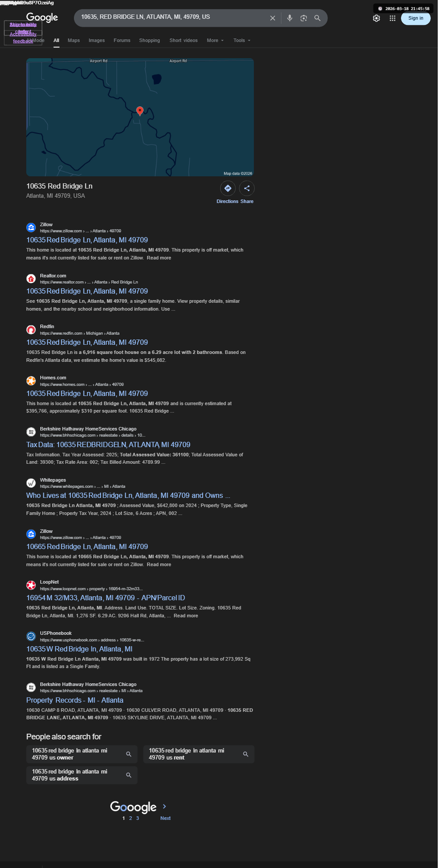Click the Sign in button

click(415, 18)
